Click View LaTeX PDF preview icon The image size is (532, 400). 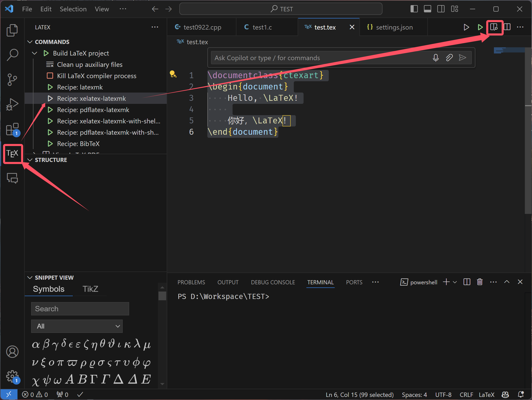pos(494,27)
